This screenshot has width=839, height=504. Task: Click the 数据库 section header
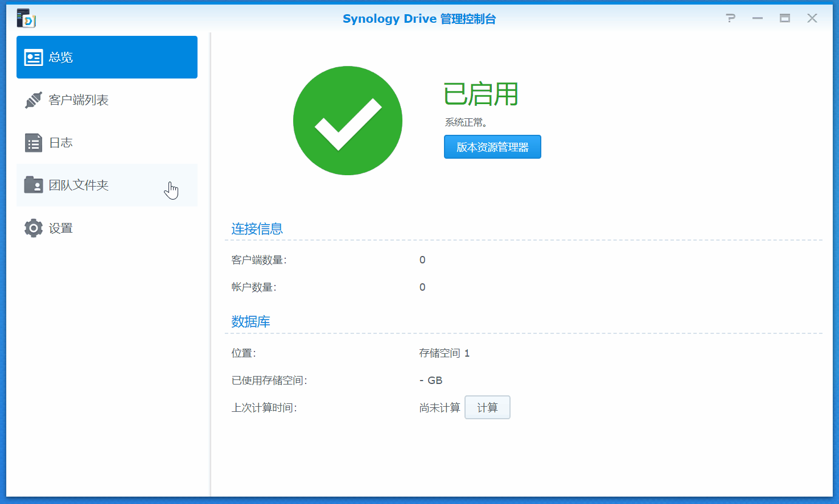click(x=250, y=321)
